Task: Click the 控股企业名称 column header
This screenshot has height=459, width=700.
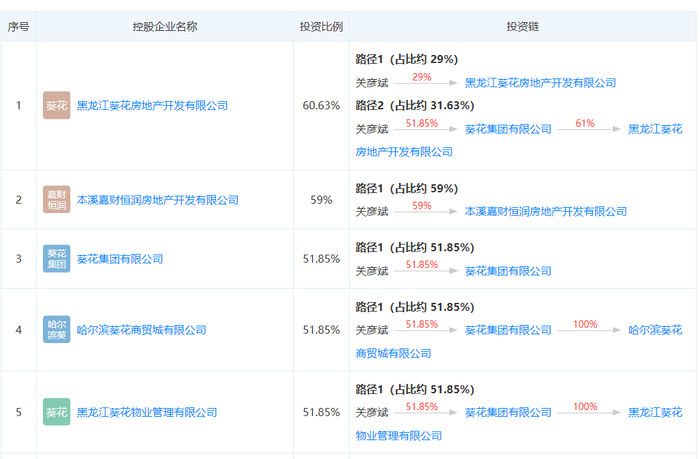Action: (x=164, y=26)
